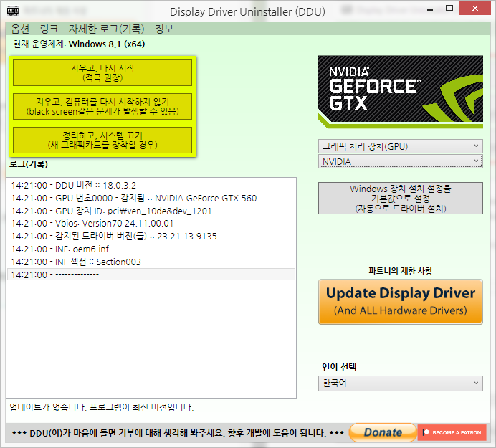Click the Update Display Driver banner
The image size is (496, 448).
[x=401, y=302]
